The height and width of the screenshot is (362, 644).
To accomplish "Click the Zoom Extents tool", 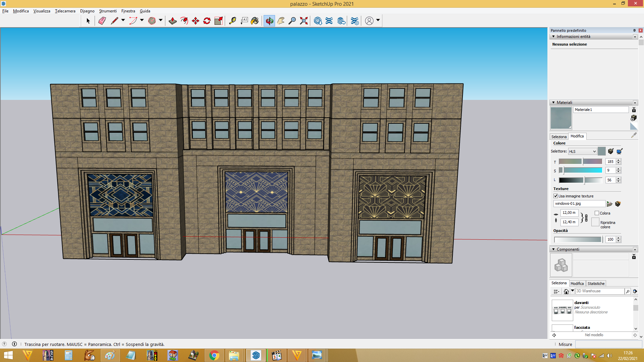I will click(304, 21).
